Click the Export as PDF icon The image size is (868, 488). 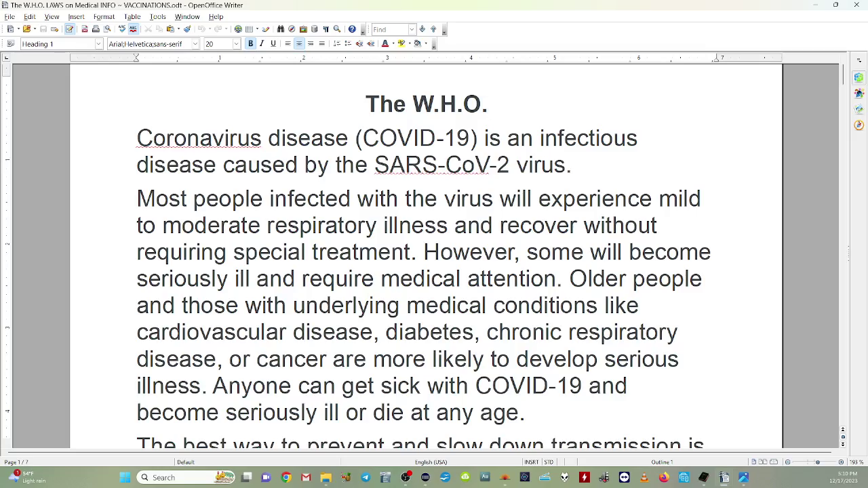(84, 29)
